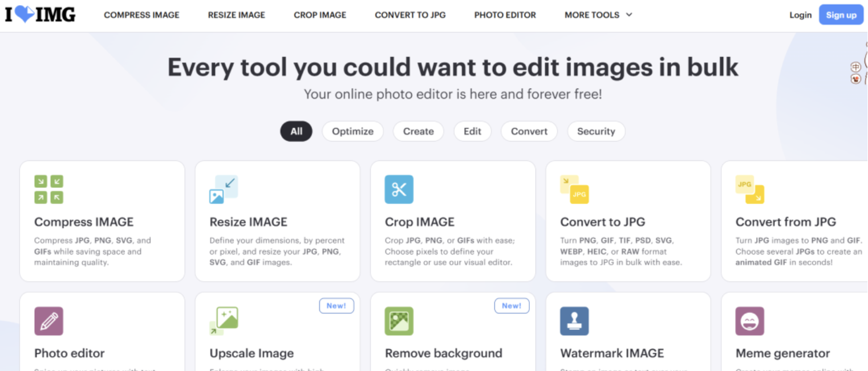Click the Watermark IMAGE stamp icon
Screen dimensions: 868x371
pos(574,321)
